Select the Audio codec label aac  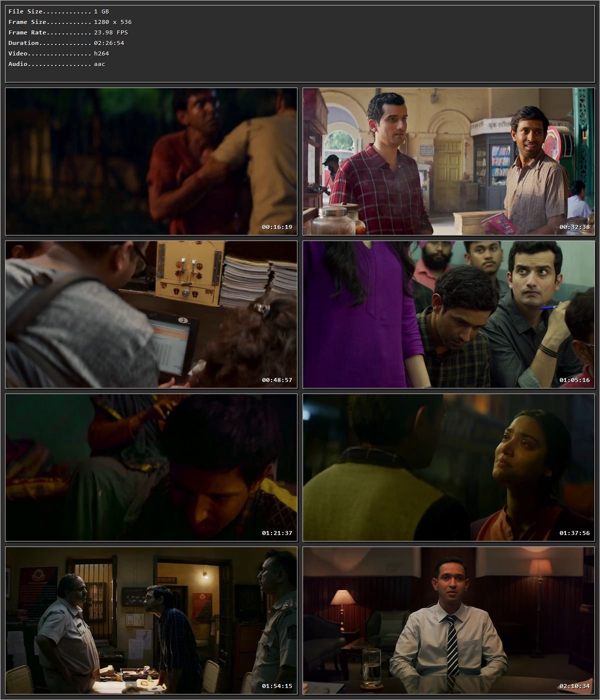pos(99,63)
